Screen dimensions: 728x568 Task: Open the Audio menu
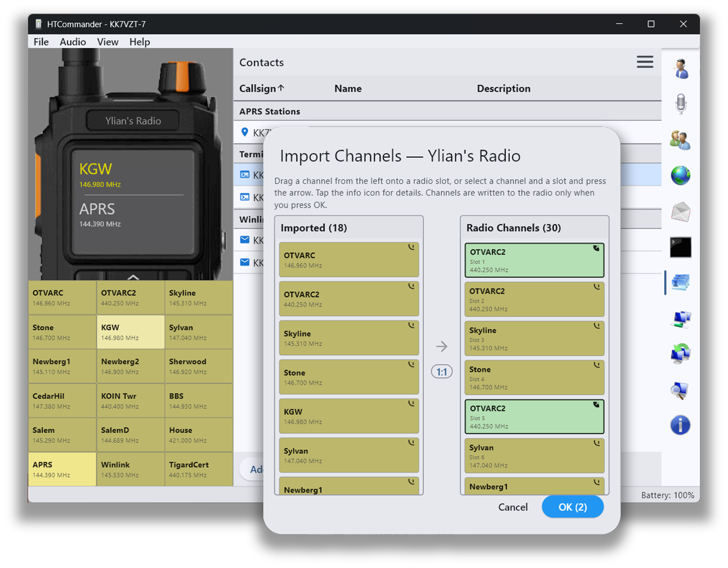(73, 42)
